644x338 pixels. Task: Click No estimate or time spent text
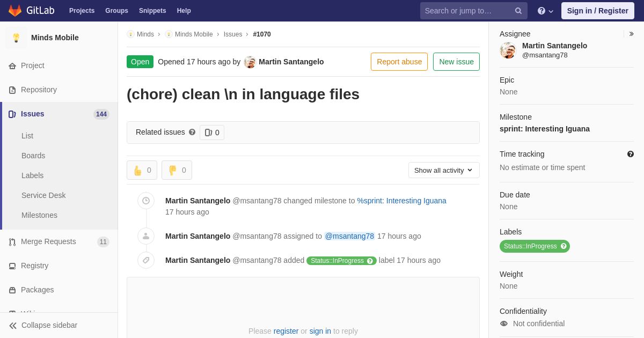[x=542, y=167]
